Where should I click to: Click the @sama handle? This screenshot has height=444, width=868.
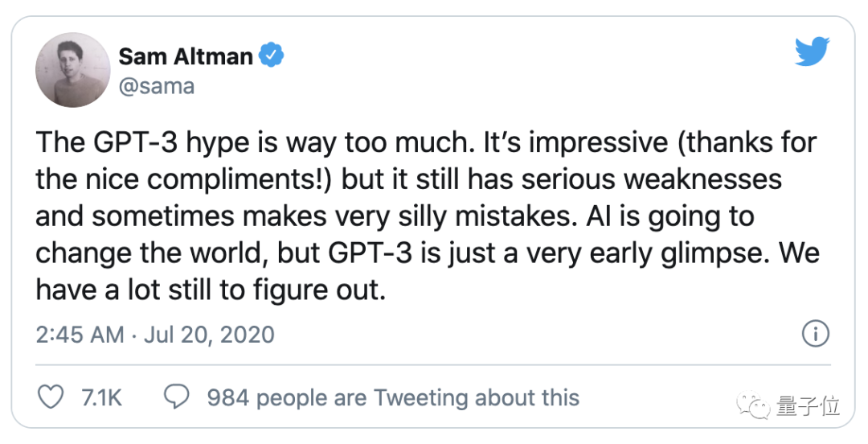[157, 86]
